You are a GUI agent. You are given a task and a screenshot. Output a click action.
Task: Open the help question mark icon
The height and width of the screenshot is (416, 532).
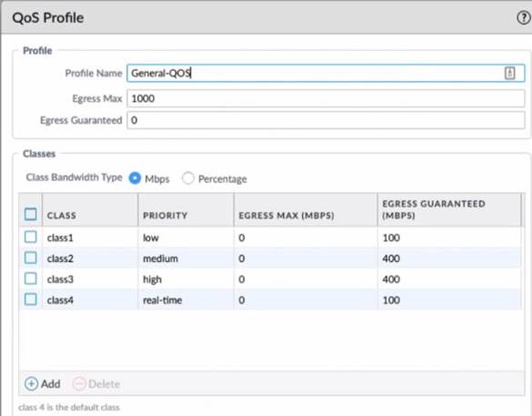[x=524, y=17]
